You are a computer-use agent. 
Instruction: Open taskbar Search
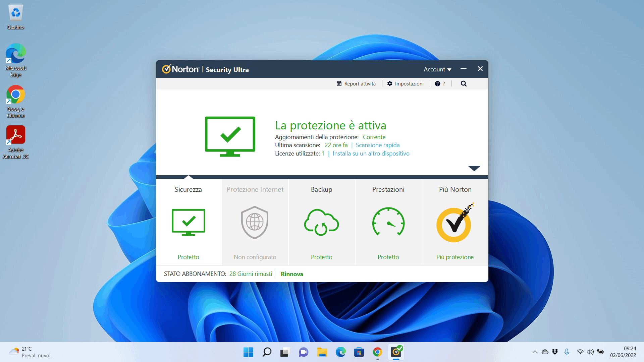267,352
